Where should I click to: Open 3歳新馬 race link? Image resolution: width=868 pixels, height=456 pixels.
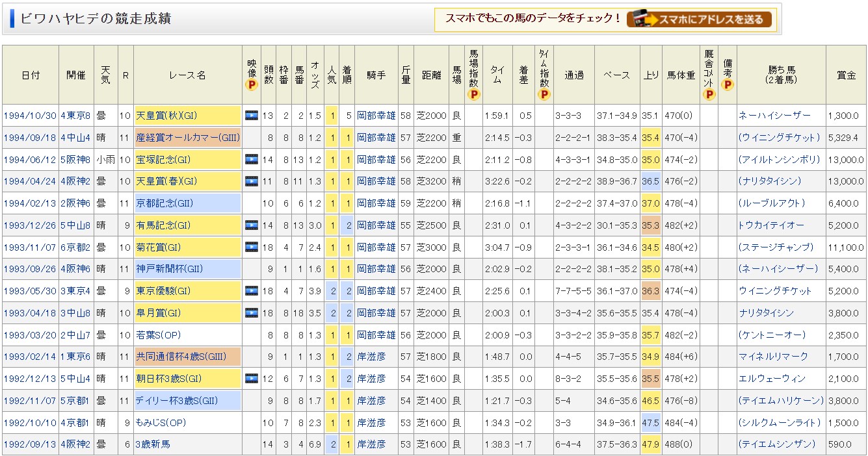point(151,444)
